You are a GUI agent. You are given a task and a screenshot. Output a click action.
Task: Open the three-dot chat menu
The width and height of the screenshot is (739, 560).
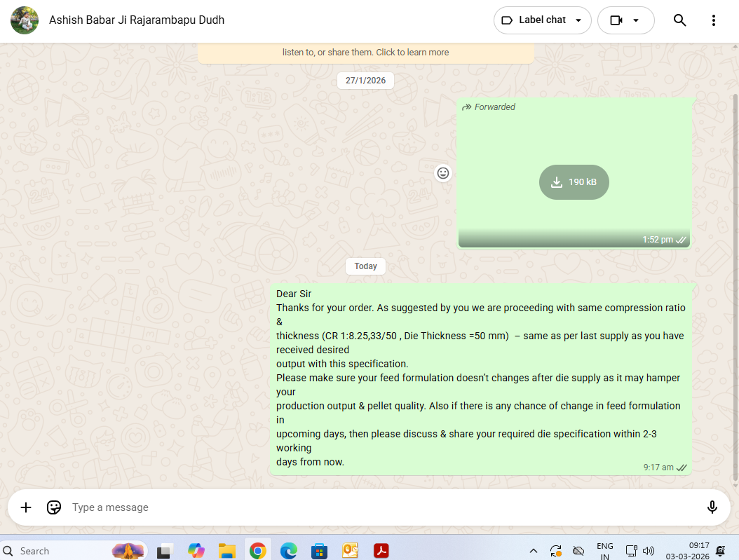click(x=714, y=20)
